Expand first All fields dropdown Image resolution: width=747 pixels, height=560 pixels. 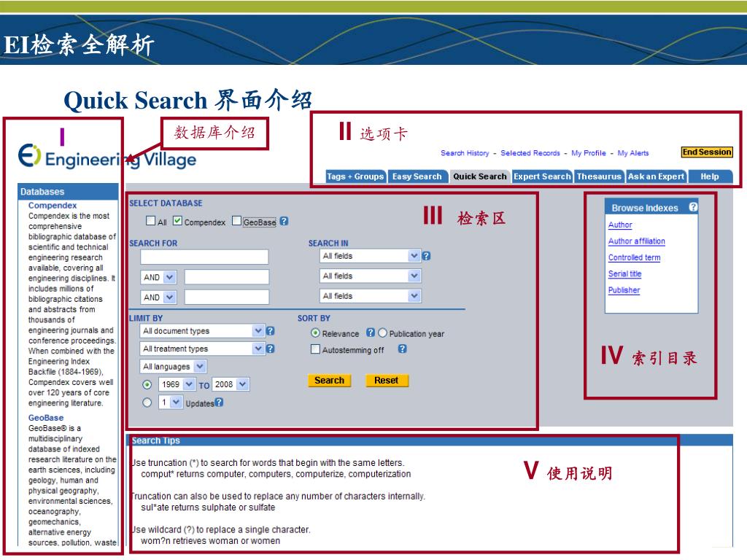370,256
